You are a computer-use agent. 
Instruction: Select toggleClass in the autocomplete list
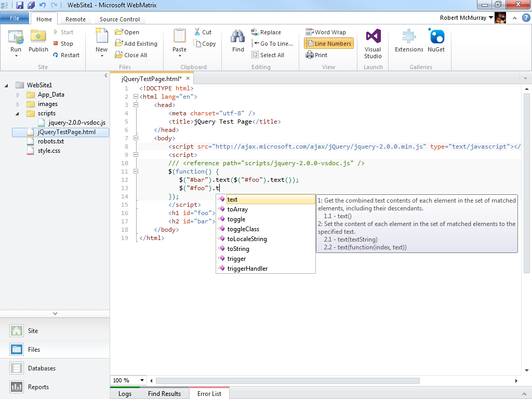pos(243,229)
